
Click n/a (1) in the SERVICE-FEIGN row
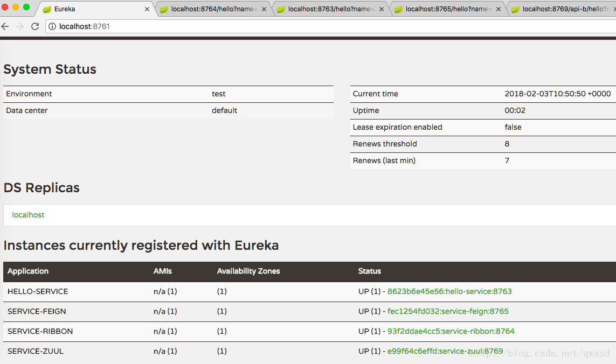pyautogui.click(x=165, y=311)
